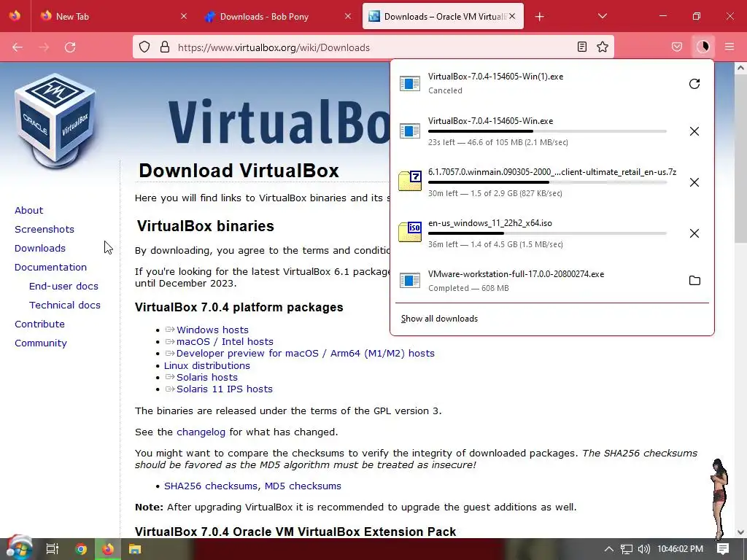This screenshot has height=560, width=747.
Task: Cancel the 6.1.7057.0.winmain 7z download
Action: click(694, 182)
